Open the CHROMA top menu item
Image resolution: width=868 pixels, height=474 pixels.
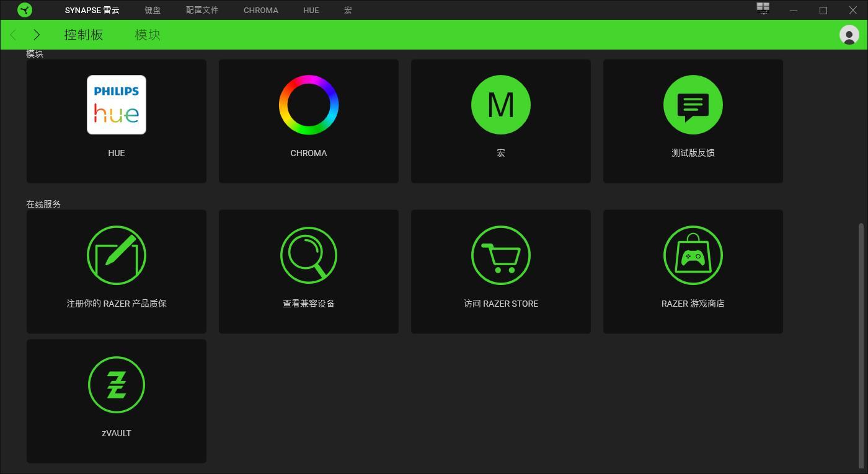pos(261,10)
